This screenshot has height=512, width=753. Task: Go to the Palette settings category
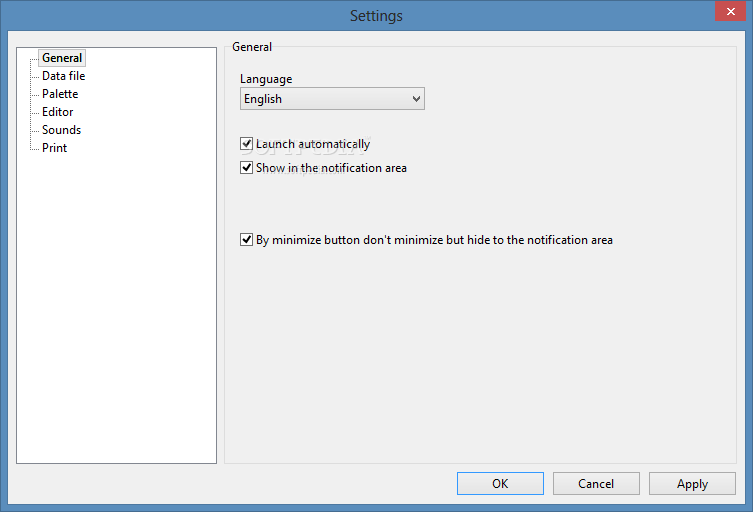(x=60, y=94)
